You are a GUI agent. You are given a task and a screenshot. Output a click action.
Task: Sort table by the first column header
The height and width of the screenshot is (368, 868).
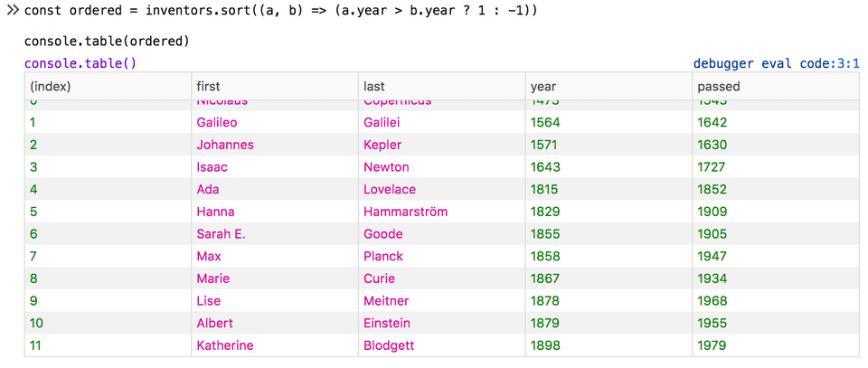tap(208, 87)
